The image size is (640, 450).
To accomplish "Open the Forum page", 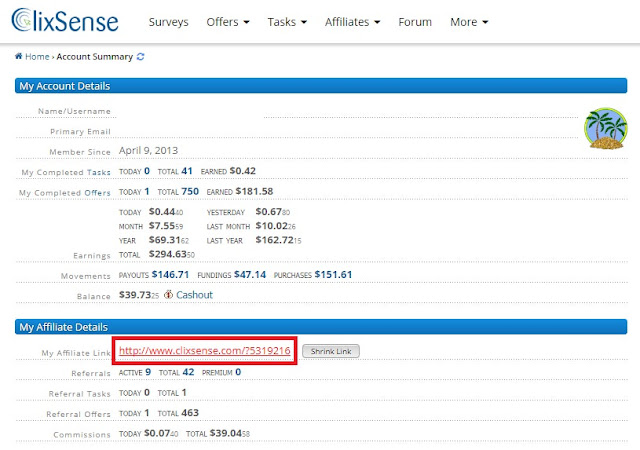I will 415,22.
